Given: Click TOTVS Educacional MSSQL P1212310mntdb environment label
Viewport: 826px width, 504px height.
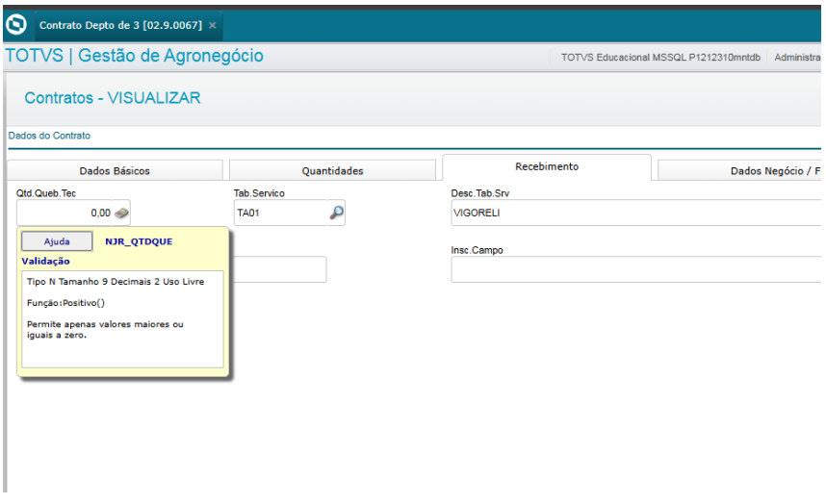Looking at the screenshot, I should pyautogui.click(x=660, y=58).
